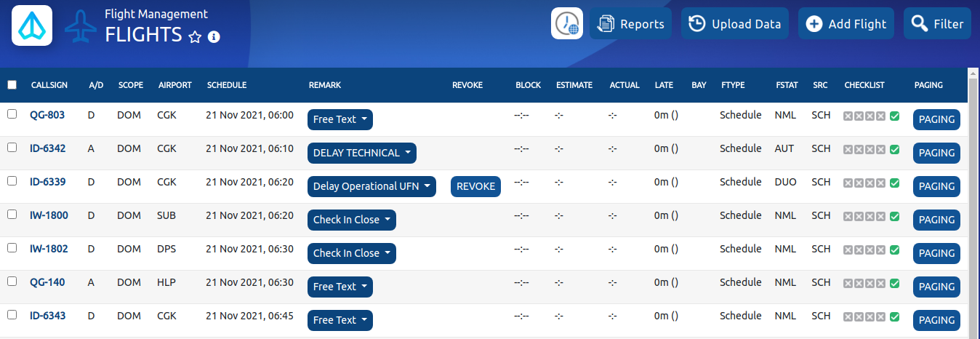Click the vertical scrollbar of flights table
This screenshot has height=339, width=980.
tap(973, 204)
